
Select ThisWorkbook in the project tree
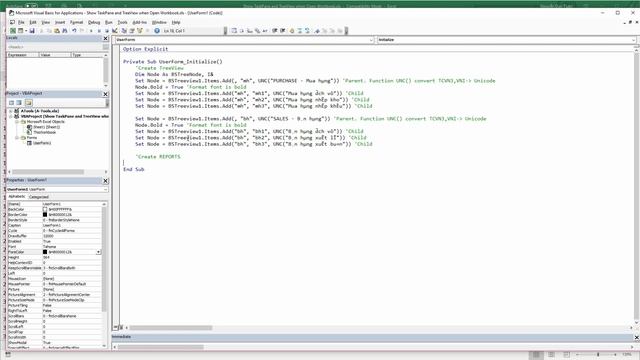tap(44, 132)
